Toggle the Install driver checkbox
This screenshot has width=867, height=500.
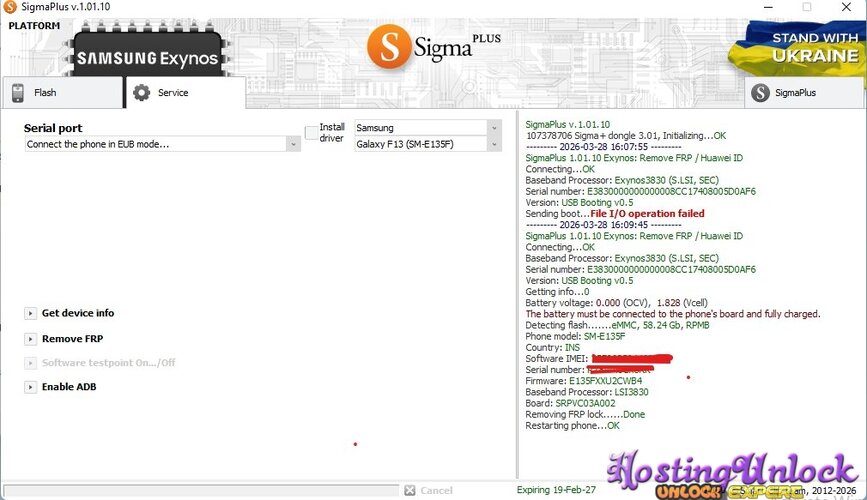[x=311, y=133]
